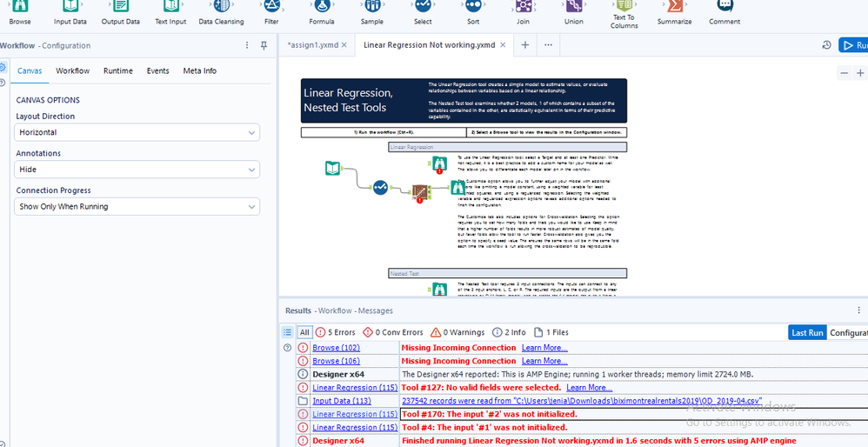
Task: Open Results window three-dot options menu
Action: click(x=858, y=310)
